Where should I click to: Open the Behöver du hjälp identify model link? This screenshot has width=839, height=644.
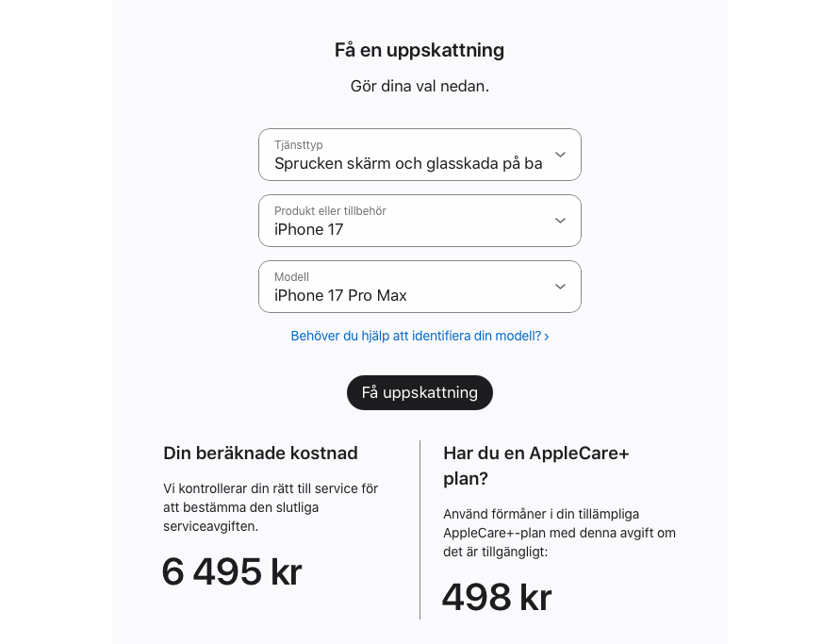pos(419,337)
